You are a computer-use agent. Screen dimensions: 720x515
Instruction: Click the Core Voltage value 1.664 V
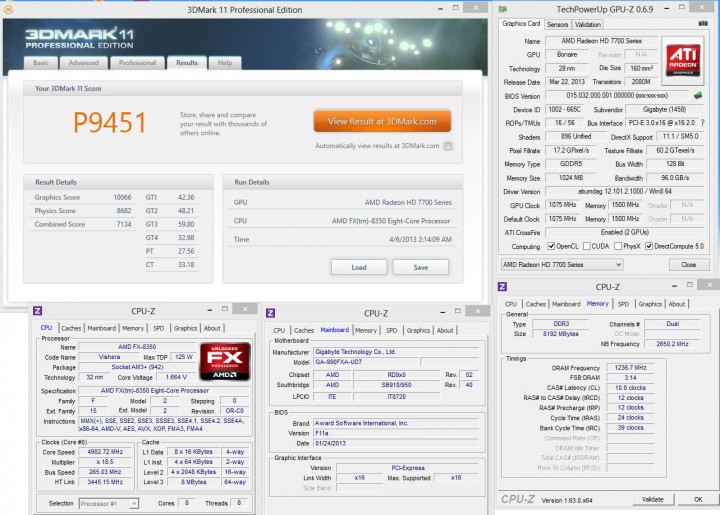point(176,377)
